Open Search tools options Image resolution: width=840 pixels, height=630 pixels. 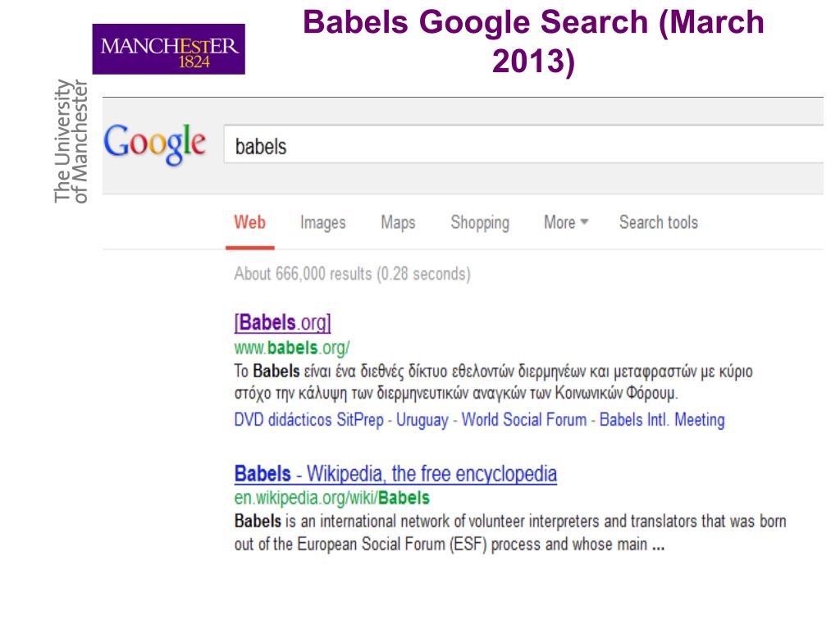tap(659, 222)
